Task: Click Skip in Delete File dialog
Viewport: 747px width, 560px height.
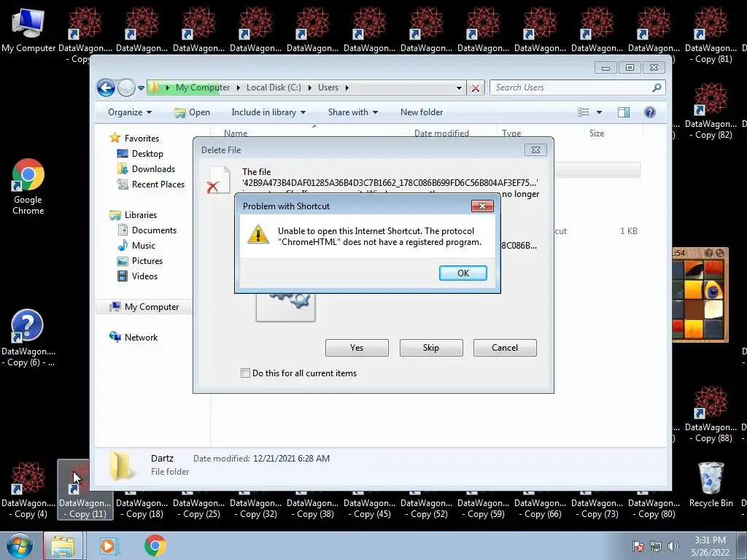Action: pos(431,348)
